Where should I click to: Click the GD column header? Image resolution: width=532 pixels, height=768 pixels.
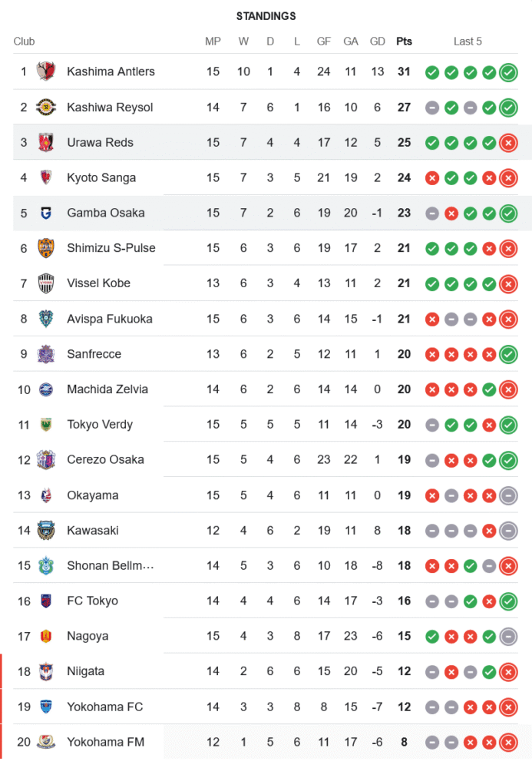coord(377,41)
